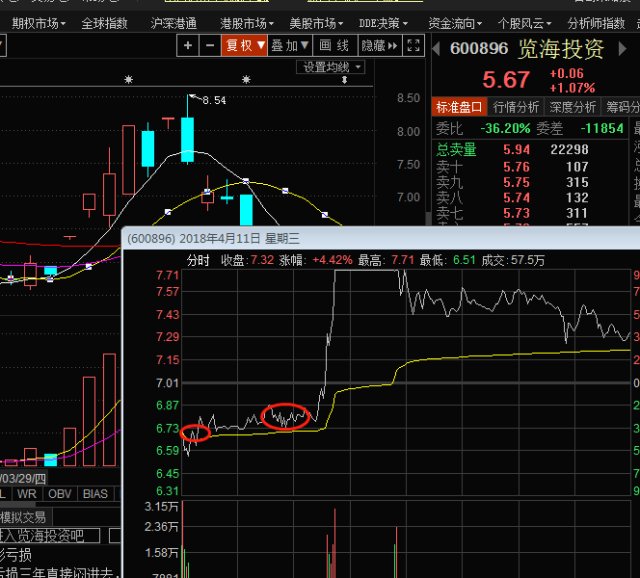Open the 资金流向 menu
640x578 pixels.
455,24
